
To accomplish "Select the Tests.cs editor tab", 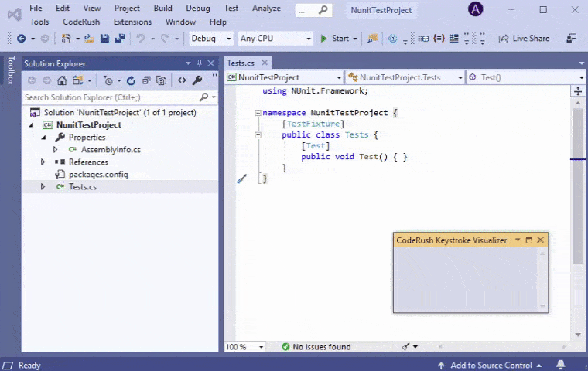I will pos(241,63).
